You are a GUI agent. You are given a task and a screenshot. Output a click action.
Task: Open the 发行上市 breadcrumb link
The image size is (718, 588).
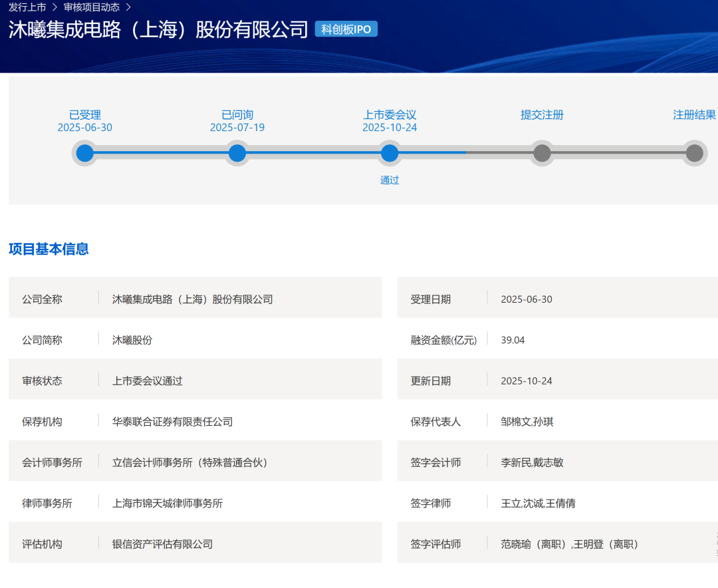[x=27, y=7]
